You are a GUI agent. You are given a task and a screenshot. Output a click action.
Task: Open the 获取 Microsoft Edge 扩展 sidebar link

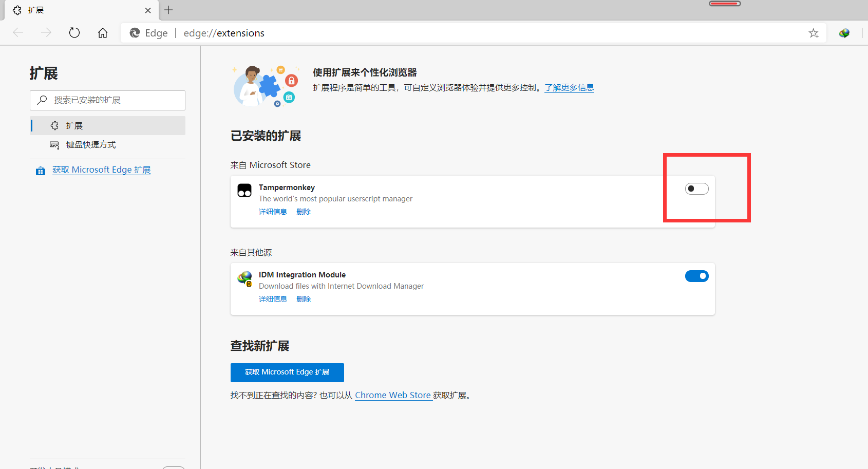(102, 170)
